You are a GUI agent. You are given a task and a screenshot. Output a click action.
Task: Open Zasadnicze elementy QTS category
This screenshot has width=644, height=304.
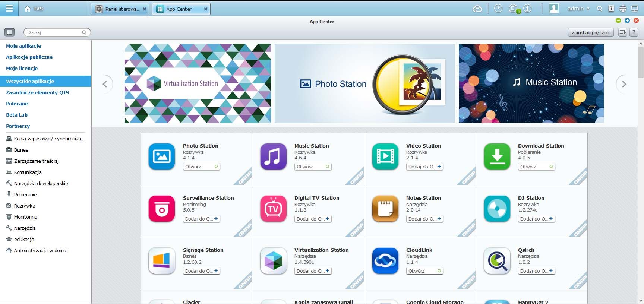[37, 92]
